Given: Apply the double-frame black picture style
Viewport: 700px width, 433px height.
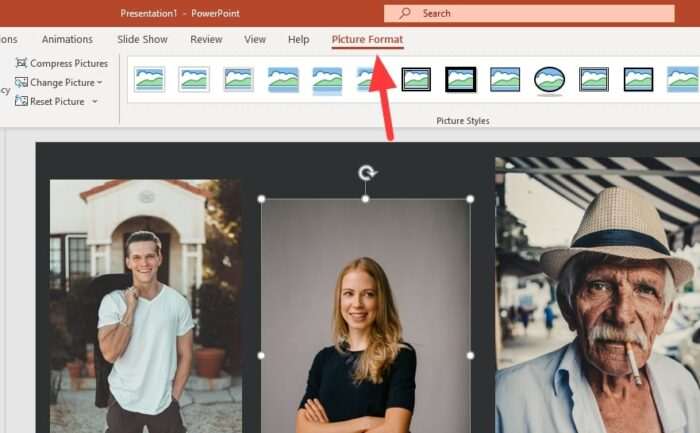Looking at the screenshot, I should click(x=416, y=79).
